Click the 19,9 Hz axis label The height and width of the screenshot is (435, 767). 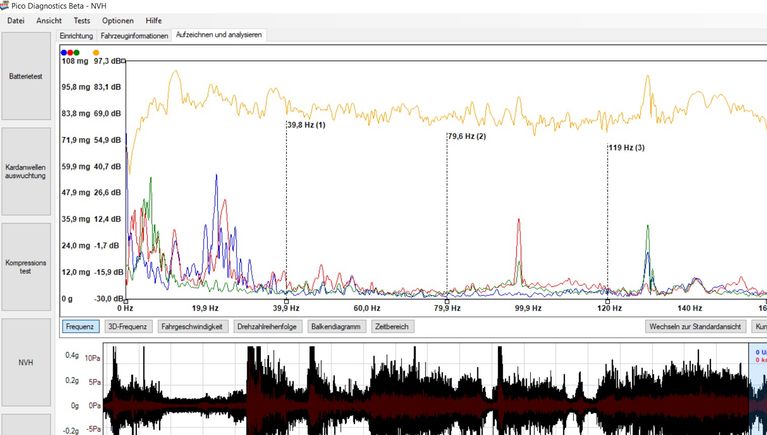tap(206, 308)
